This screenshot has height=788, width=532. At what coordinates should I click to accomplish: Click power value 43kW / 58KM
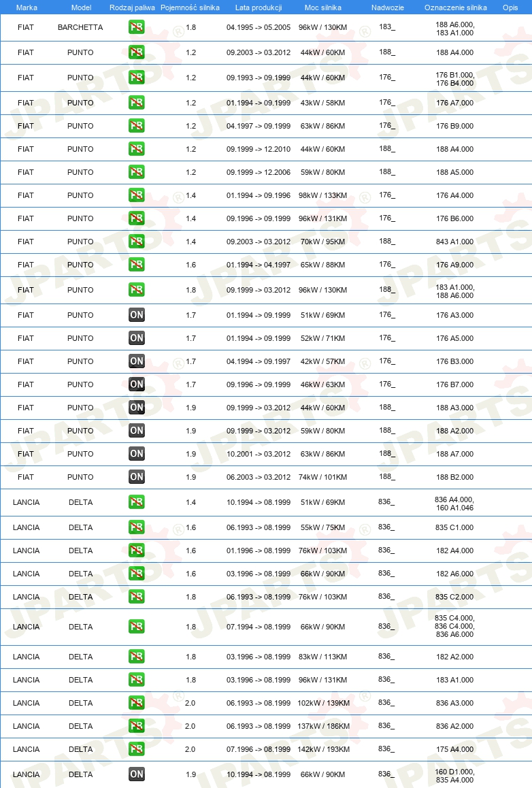coord(323,103)
